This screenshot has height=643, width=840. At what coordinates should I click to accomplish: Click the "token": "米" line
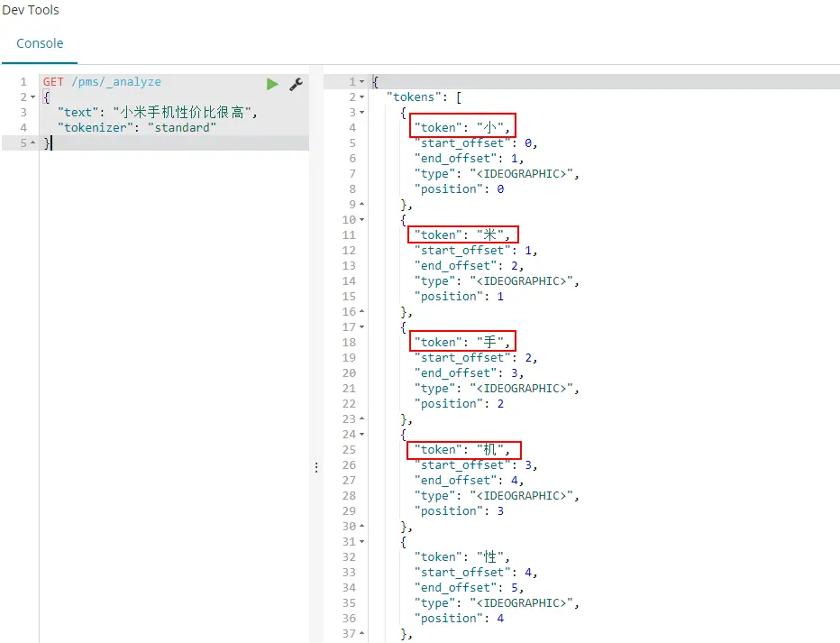461,234
